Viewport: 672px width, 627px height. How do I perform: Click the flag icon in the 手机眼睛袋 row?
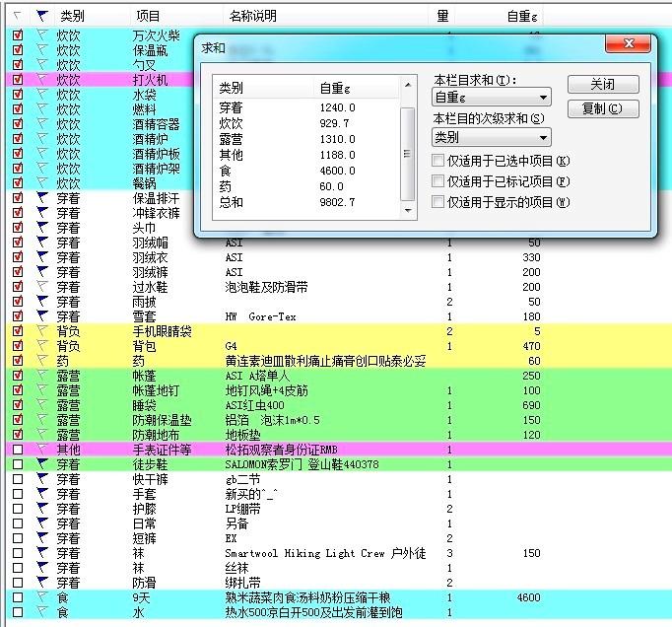(x=41, y=331)
